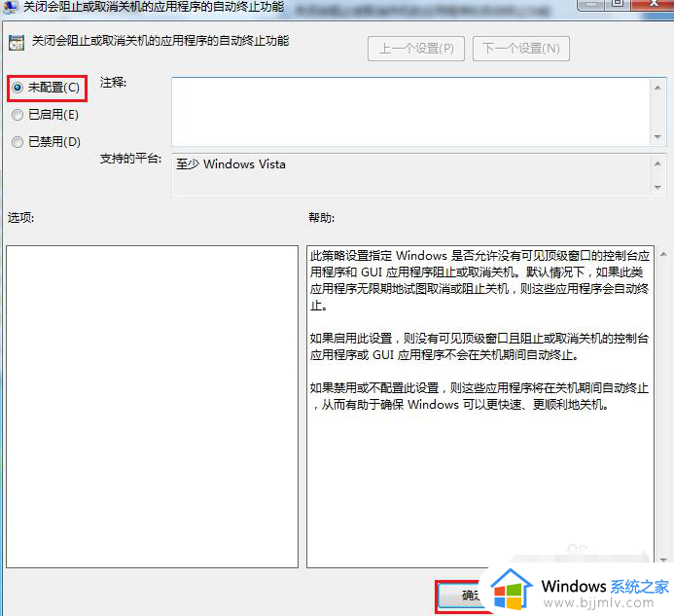Click the empty 选项 options list box
674x616 pixels.
[x=152, y=407]
